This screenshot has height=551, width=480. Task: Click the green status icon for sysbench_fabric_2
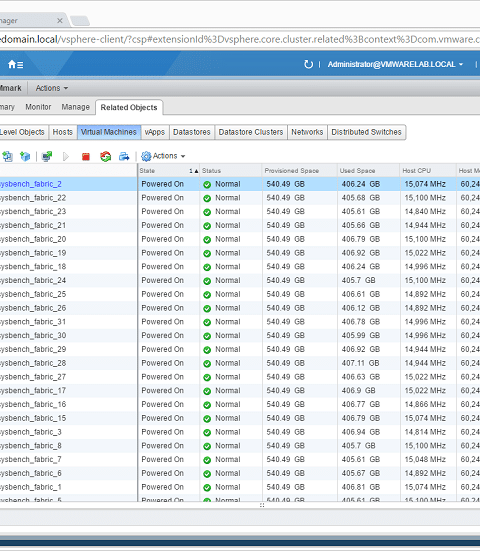(207, 184)
